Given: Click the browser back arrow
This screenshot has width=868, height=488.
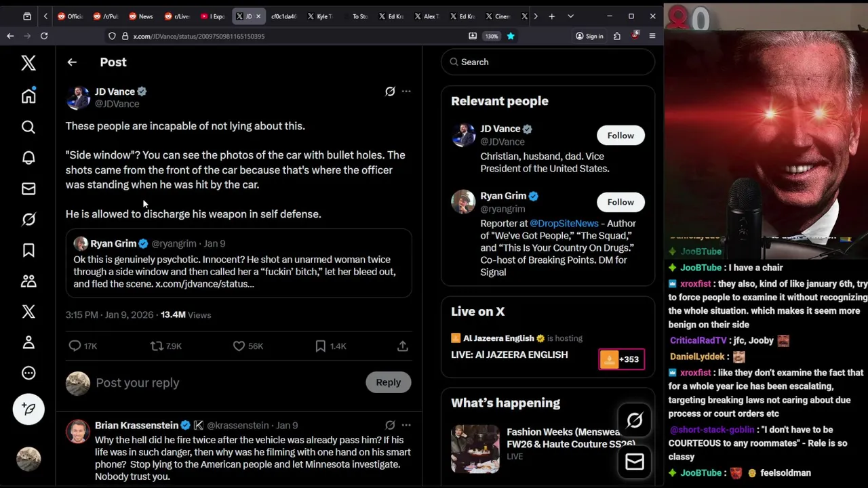Looking at the screenshot, I should (10, 36).
